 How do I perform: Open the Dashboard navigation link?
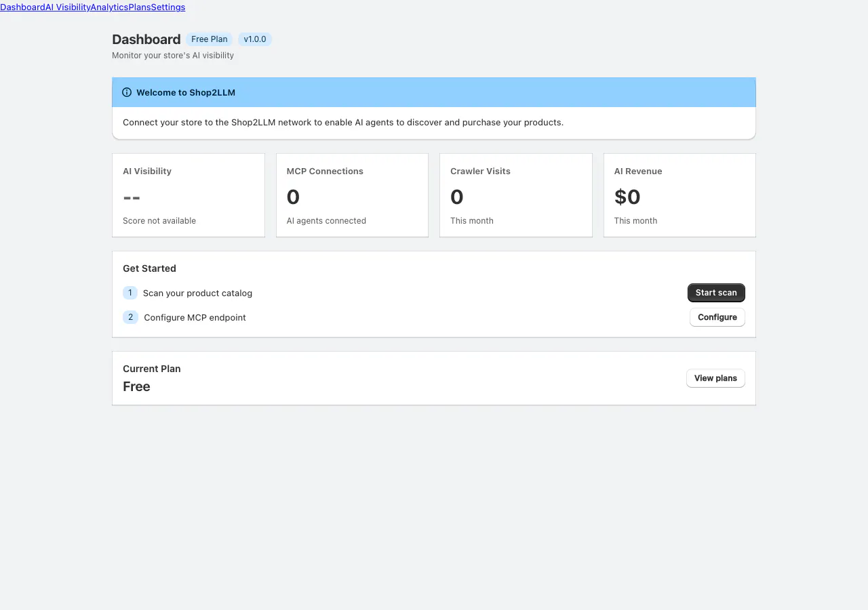pos(22,7)
